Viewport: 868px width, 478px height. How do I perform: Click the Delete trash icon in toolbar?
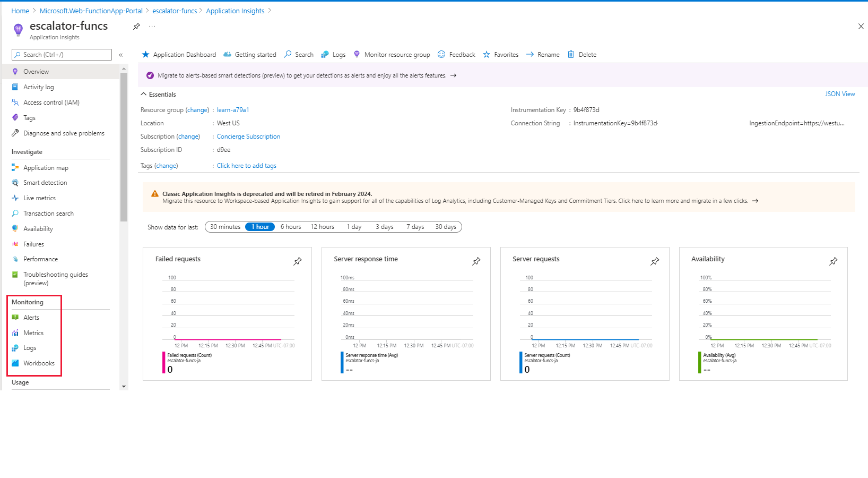[x=571, y=54]
